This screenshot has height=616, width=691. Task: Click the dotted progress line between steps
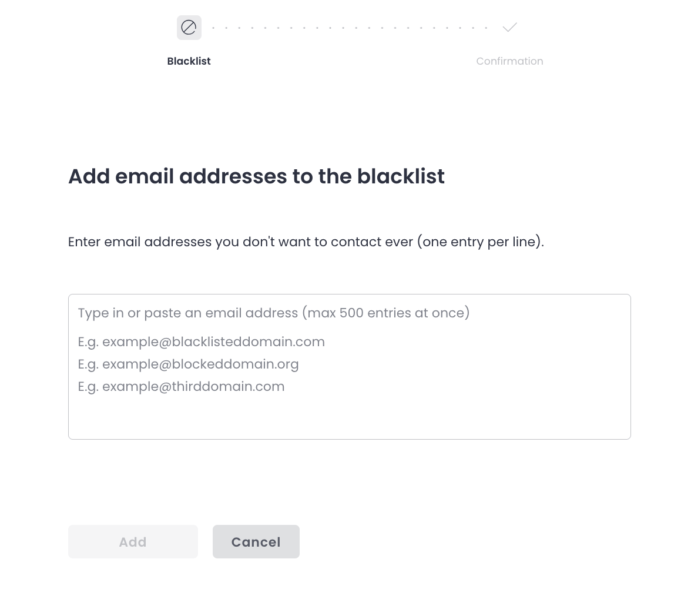350,28
